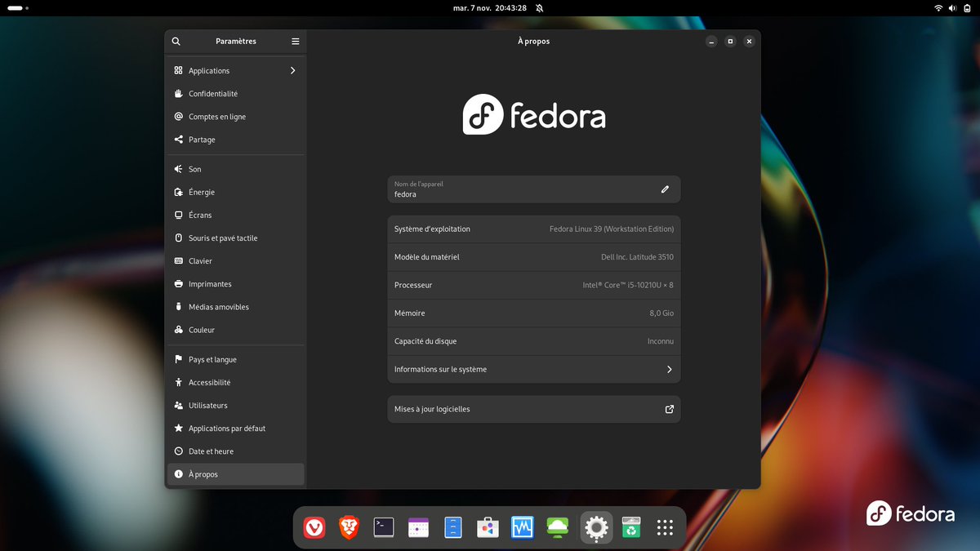This screenshot has width=980, height=551.
Task: Open Mises à jour logicielles link
Action: point(534,409)
